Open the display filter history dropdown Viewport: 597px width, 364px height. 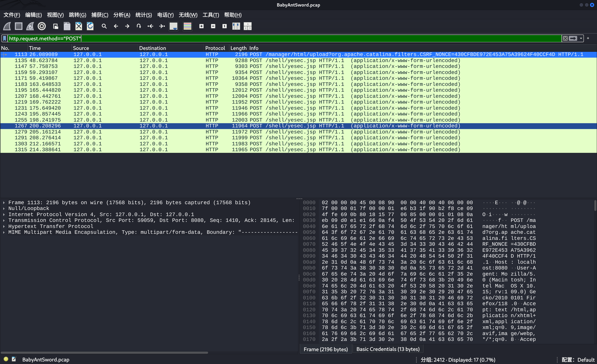pos(581,38)
